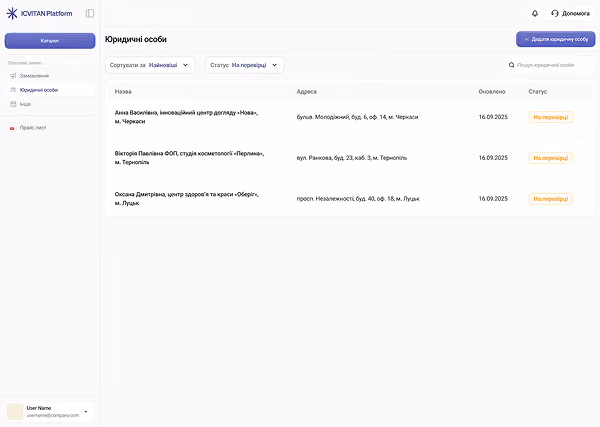Click На перевірці badge in Луцьк row

(551, 199)
